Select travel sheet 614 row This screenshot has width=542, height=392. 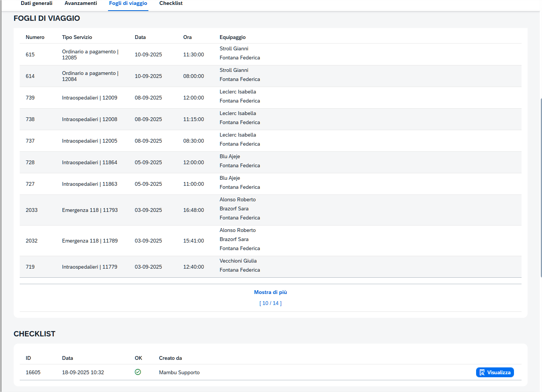pos(30,76)
